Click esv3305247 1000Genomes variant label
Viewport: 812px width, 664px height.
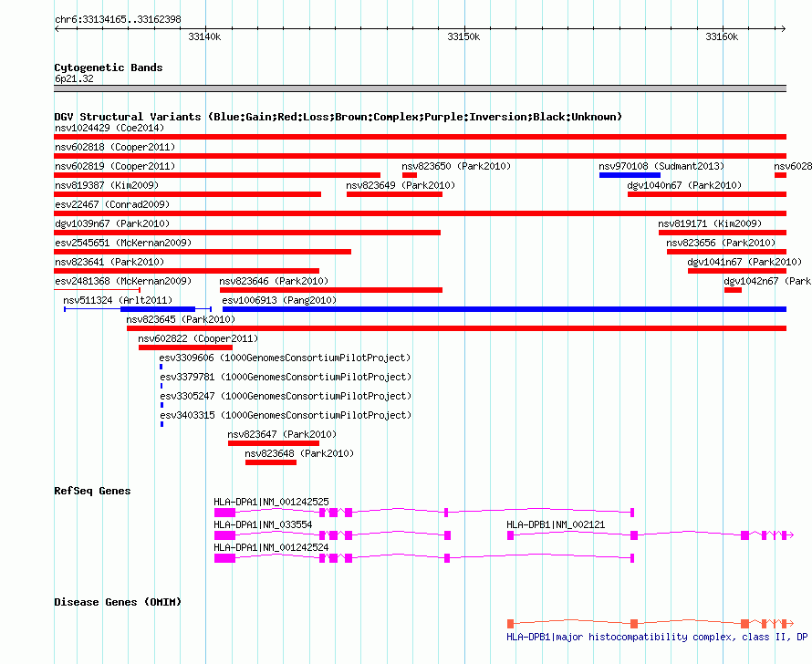[x=286, y=396]
